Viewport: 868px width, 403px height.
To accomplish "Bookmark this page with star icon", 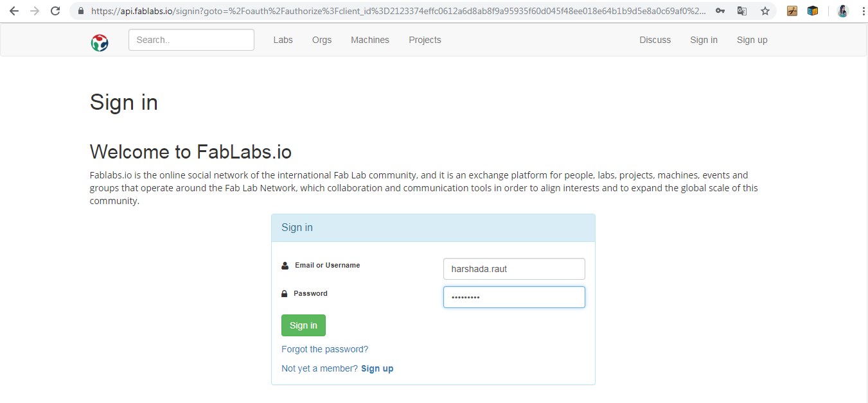I will tap(765, 11).
